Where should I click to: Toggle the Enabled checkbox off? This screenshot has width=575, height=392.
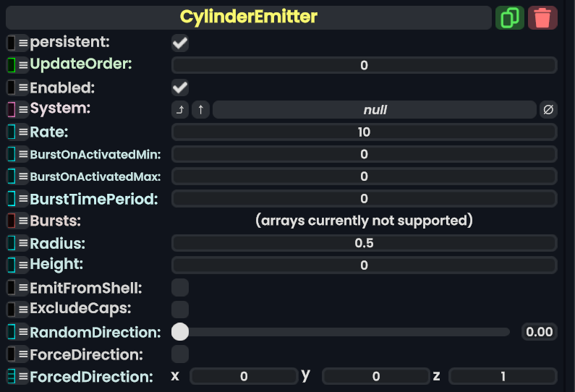tap(180, 88)
